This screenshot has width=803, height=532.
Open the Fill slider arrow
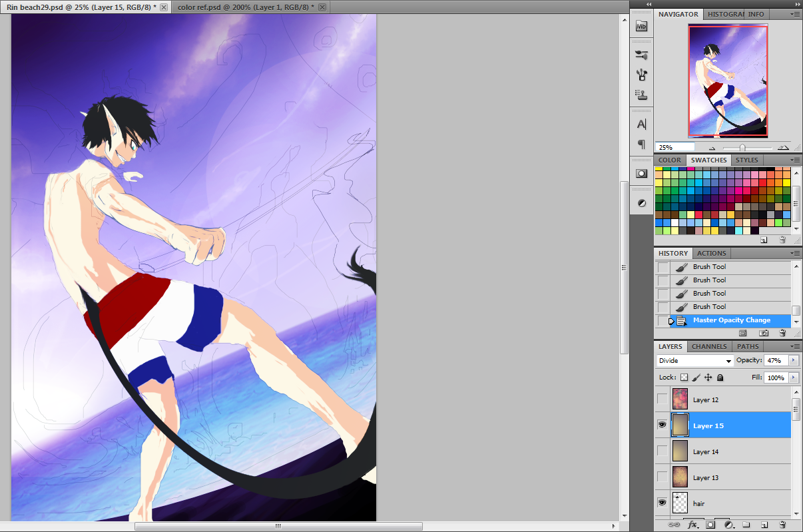(x=793, y=378)
